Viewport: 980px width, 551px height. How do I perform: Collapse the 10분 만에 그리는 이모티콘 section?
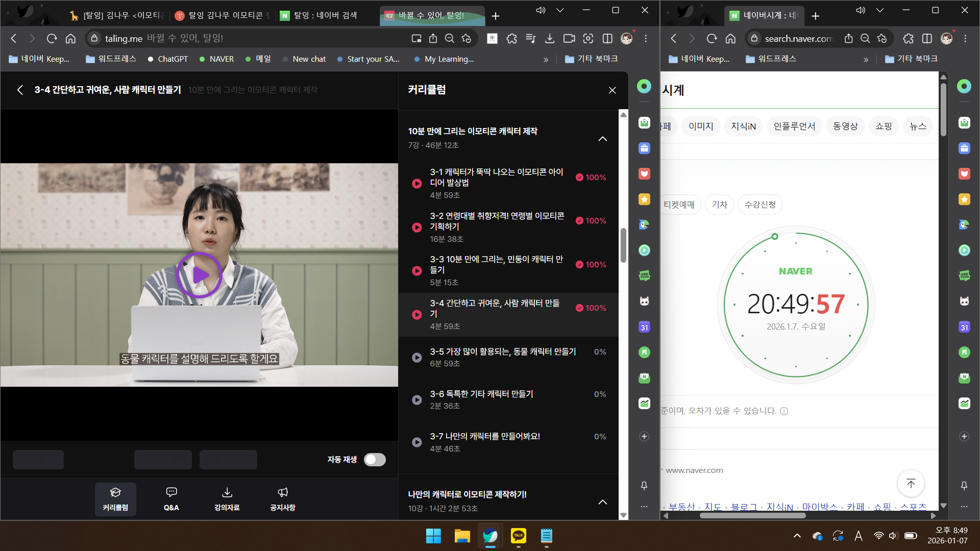[602, 139]
